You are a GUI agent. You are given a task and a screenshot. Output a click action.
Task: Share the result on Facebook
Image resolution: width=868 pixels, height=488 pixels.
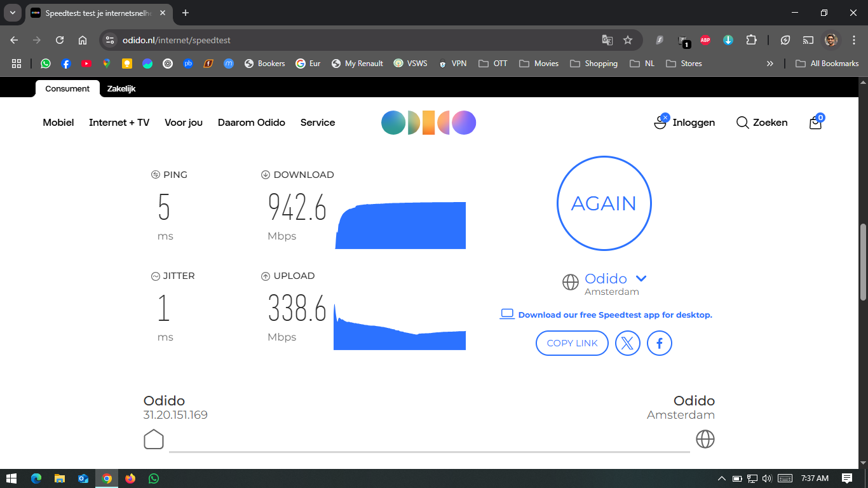660,343
